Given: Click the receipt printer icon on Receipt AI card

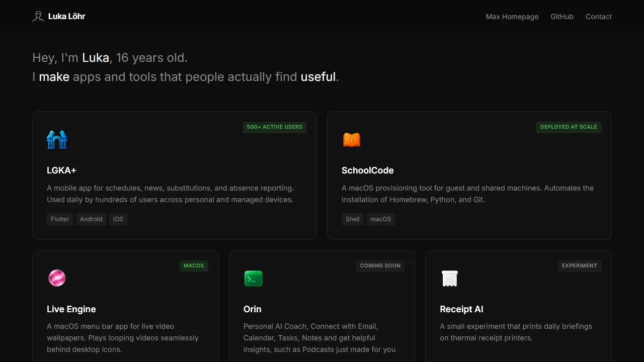Looking at the screenshot, I should coord(449,278).
